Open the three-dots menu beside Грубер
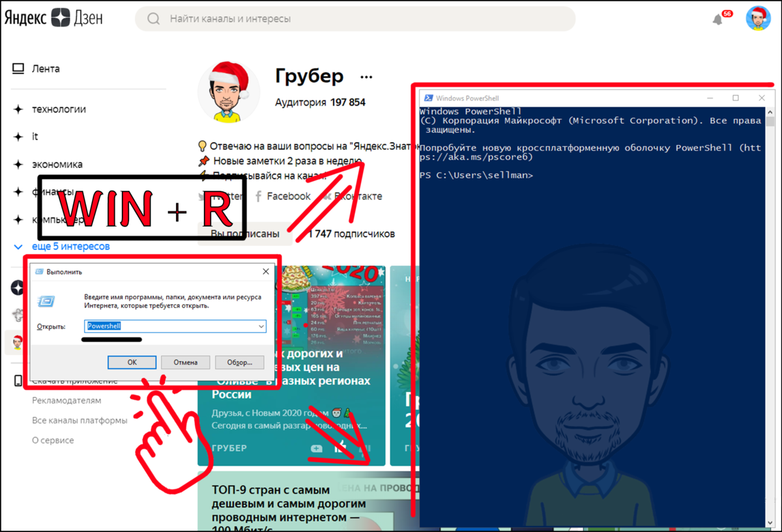The width and height of the screenshot is (782, 532). (366, 77)
